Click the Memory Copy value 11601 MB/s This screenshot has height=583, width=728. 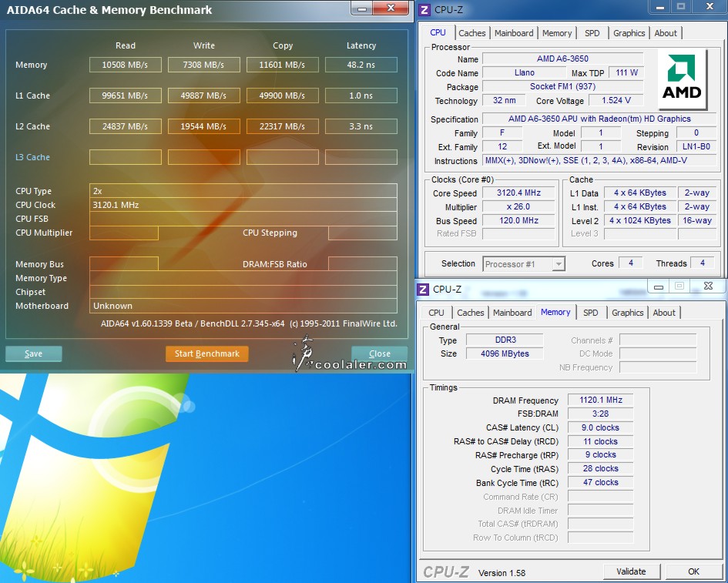click(x=282, y=65)
